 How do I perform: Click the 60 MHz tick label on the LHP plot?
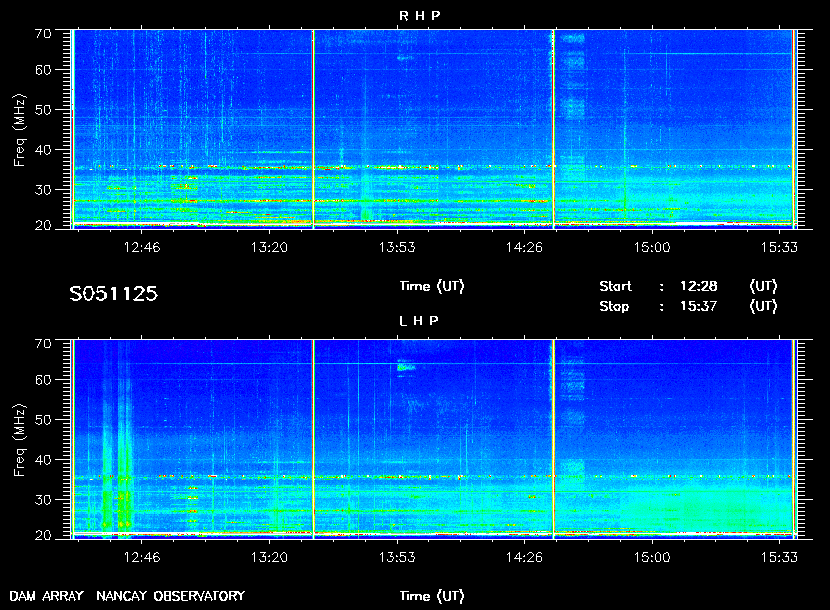[x=43, y=380]
